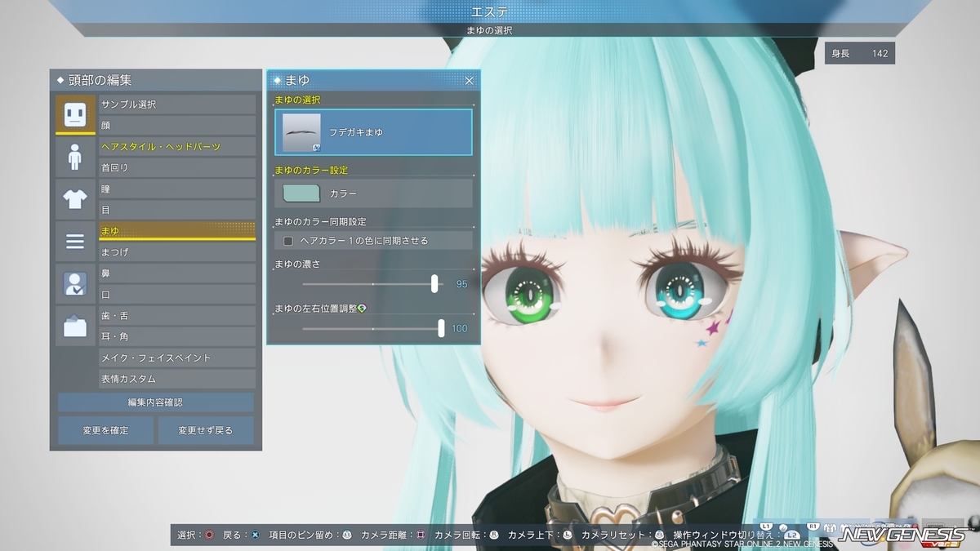
Task: Click the まゆの選択 section label
Action: point(298,100)
